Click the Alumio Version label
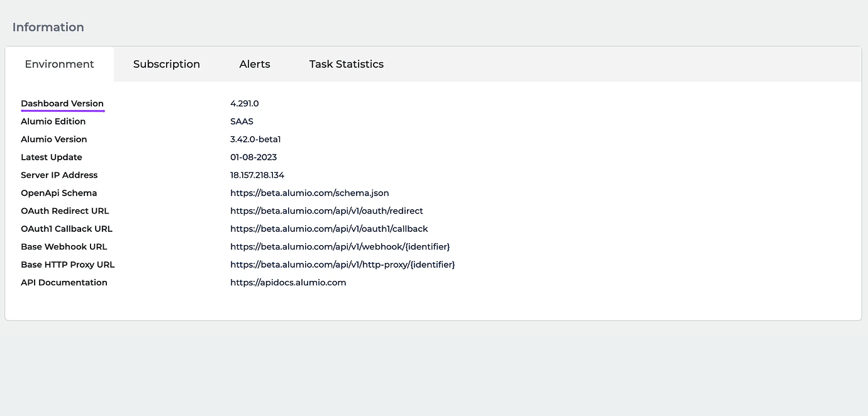The height and width of the screenshot is (416, 868). tap(54, 140)
